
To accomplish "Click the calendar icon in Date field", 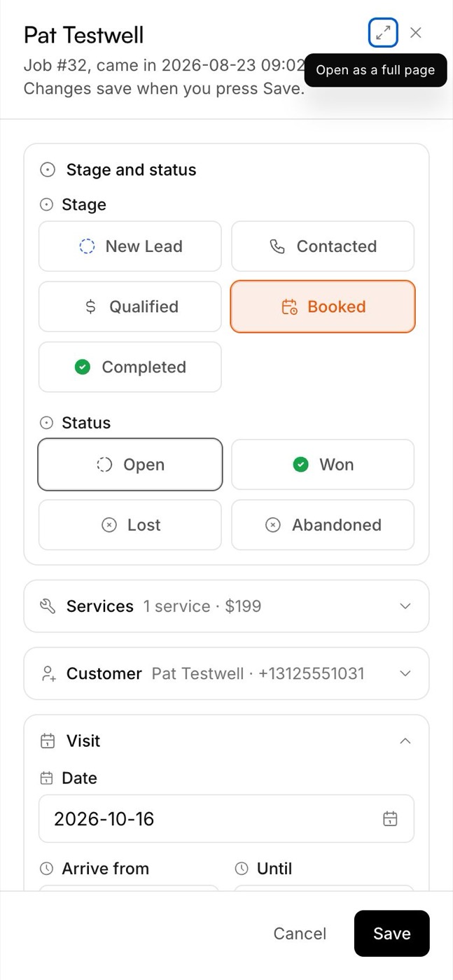I will pos(390,818).
